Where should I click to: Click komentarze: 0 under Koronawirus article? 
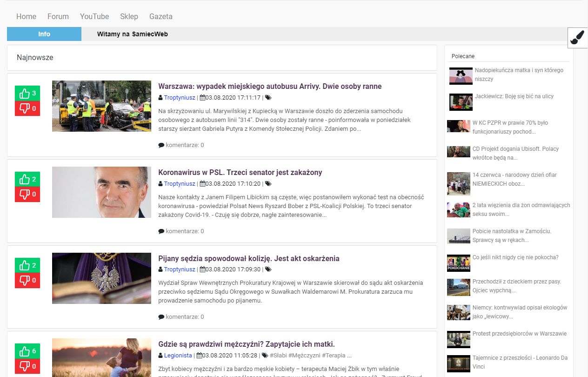click(185, 231)
